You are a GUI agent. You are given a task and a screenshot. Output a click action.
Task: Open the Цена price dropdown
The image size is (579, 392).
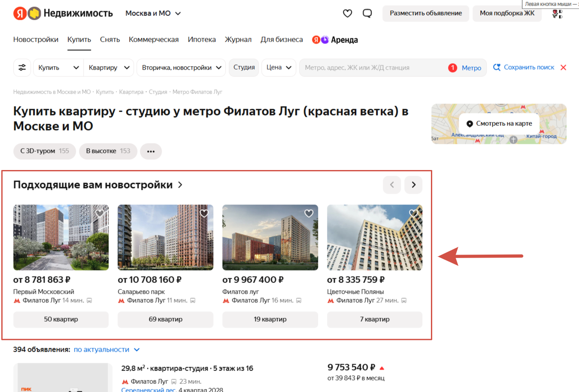(x=279, y=67)
